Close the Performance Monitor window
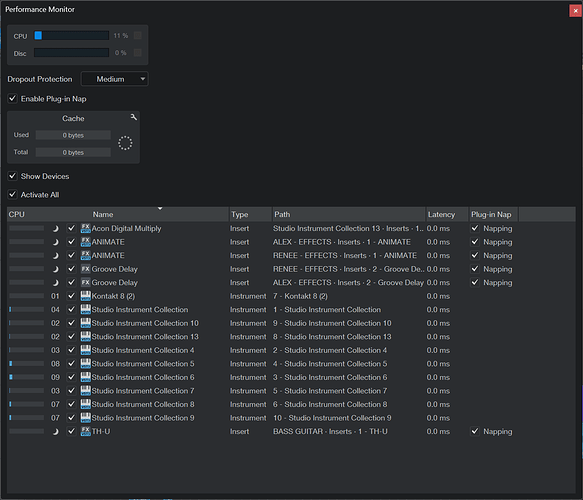Screen dimensions: 583x500 pos(575,11)
